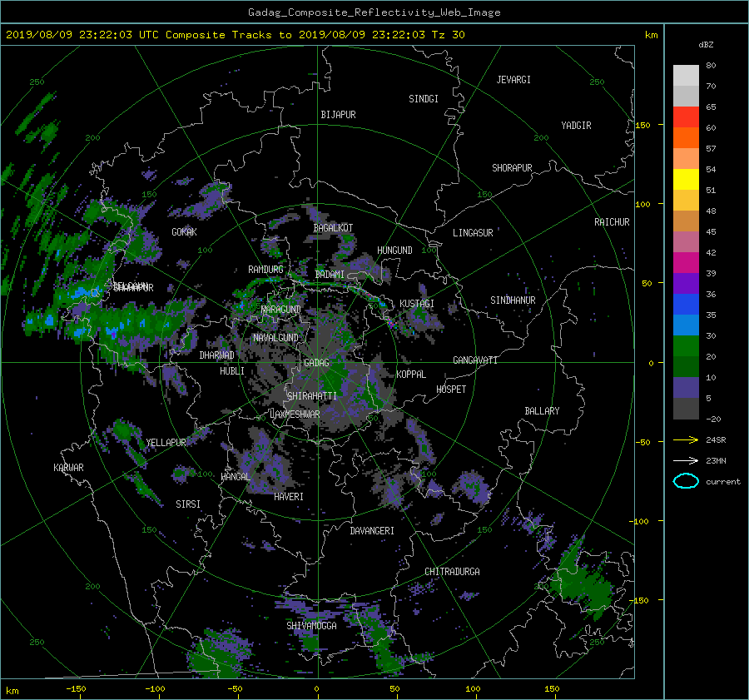Click the orange 57 dBZ color swatch
Image resolution: width=749 pixels, height=700 pixels.
pyautogui.click(x=686, y=137)
